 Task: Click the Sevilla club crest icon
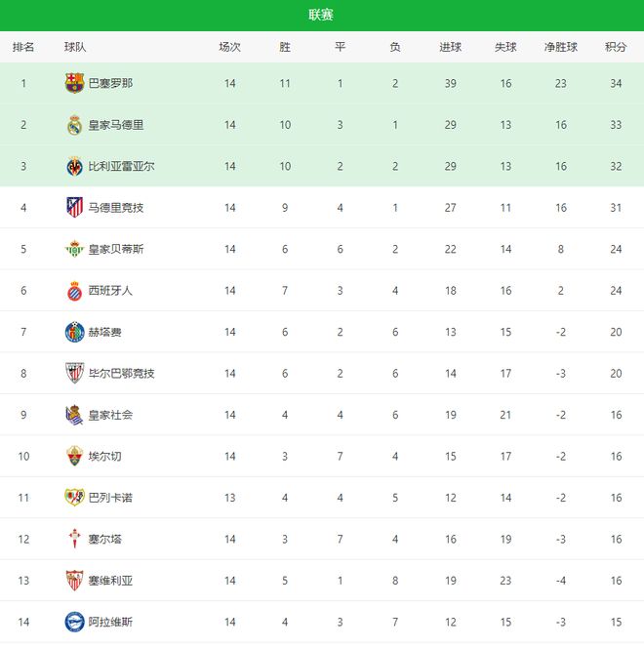(74, 581)
